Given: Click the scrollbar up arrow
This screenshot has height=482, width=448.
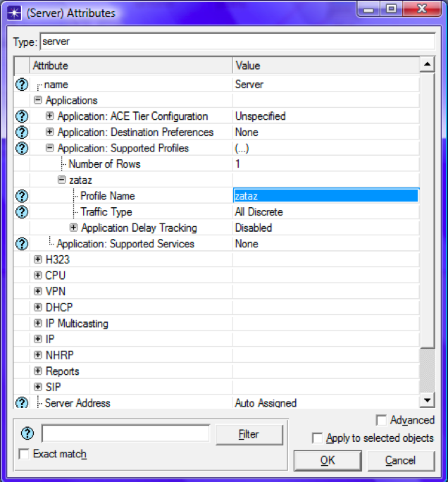Looking at the screenshot, I should point(427,64).
